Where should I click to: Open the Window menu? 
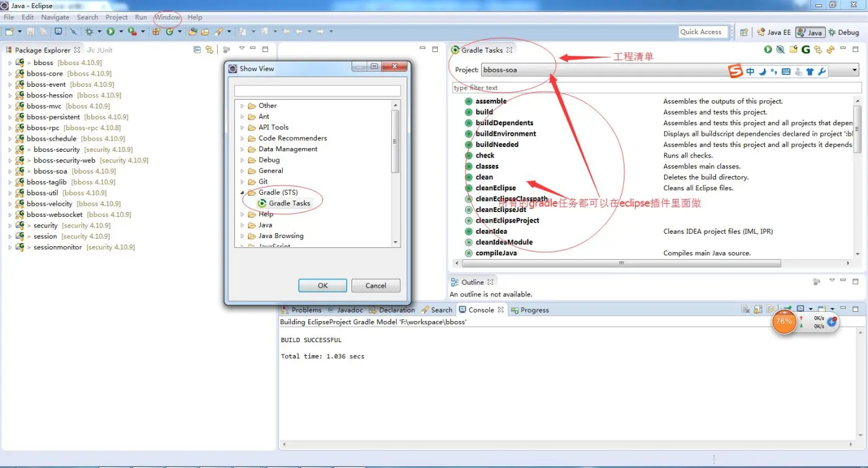tap(167, 17)
